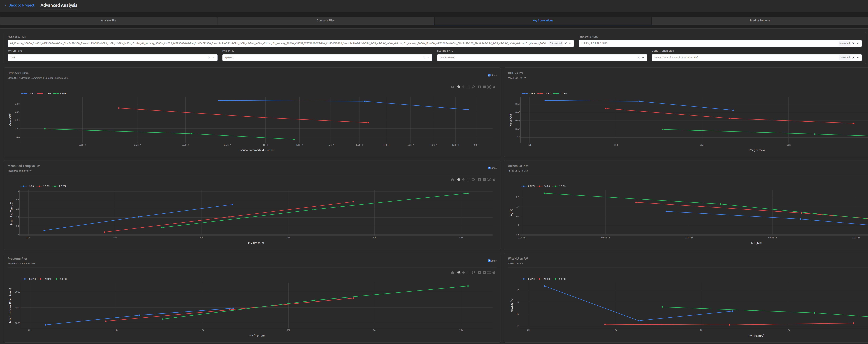The height and width of the screenshot is (344, 868).
Task: Zoom in on the Mean Pad Temp chart
Action: click(x=479, y=180)
